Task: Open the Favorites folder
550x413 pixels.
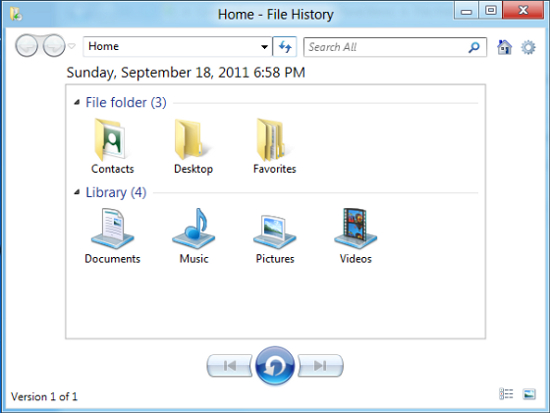Action: (x=274, y=146)
